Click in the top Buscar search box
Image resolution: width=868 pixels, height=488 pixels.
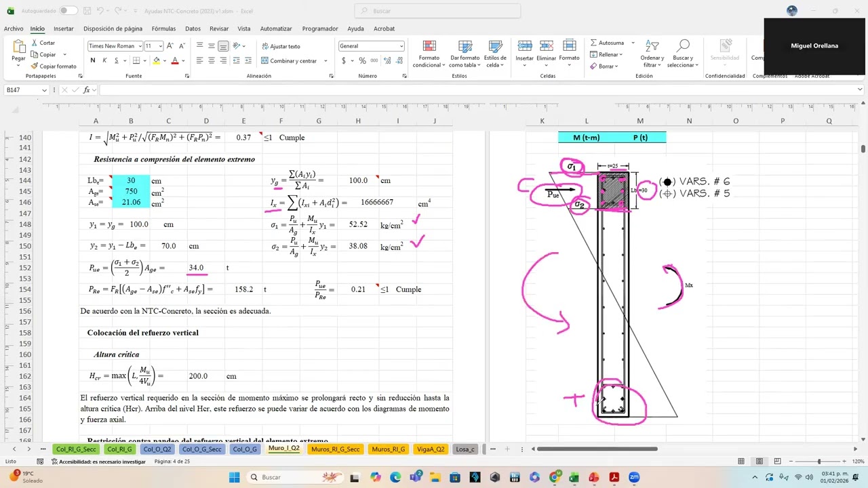coord(437,11)
